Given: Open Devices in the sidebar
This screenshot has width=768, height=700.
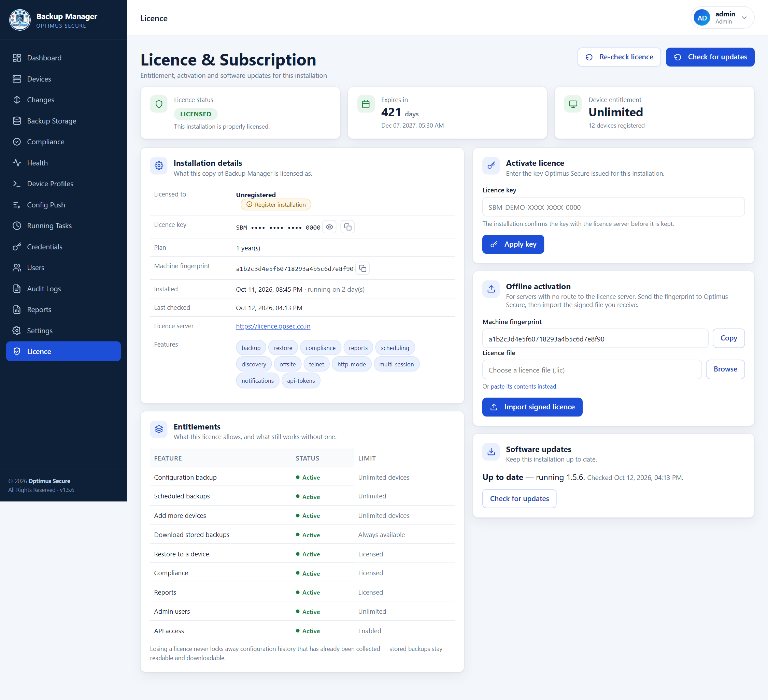Looking at the screenshot, I should [63, 79].
